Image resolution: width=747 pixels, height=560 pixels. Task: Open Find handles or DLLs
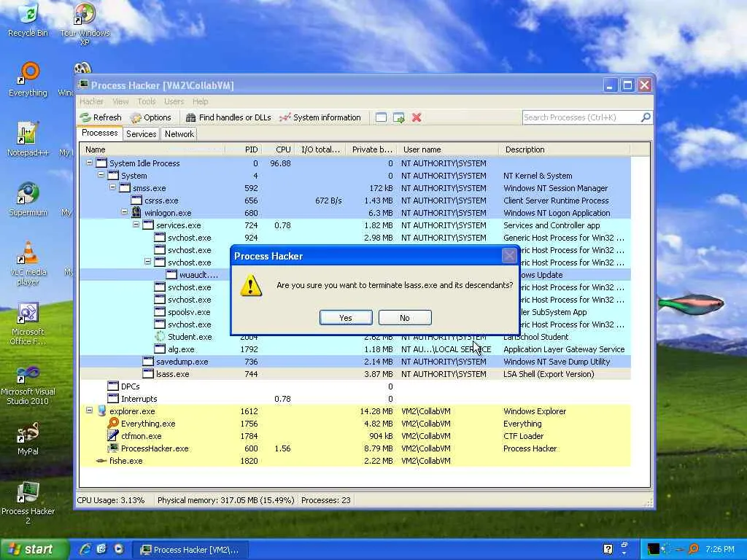(228, 117)
